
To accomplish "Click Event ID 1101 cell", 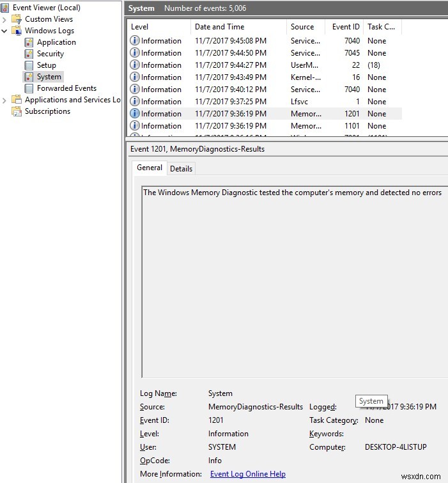I will [x=352, y=126].
